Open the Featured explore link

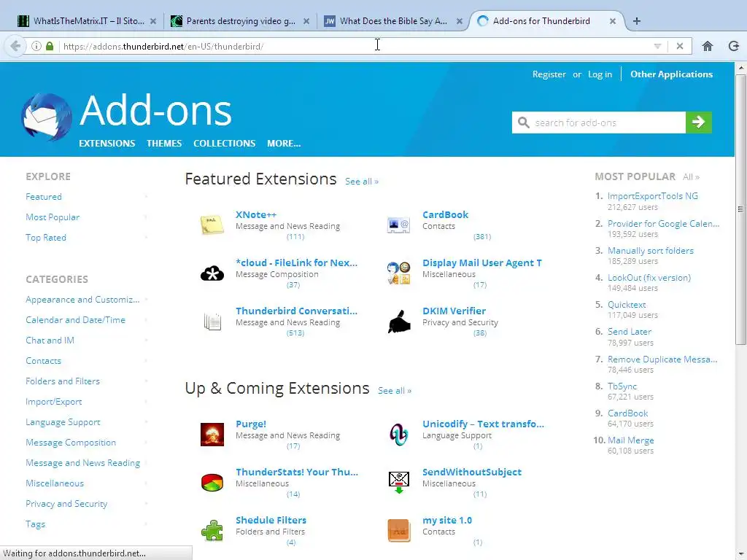coord(44,197)
